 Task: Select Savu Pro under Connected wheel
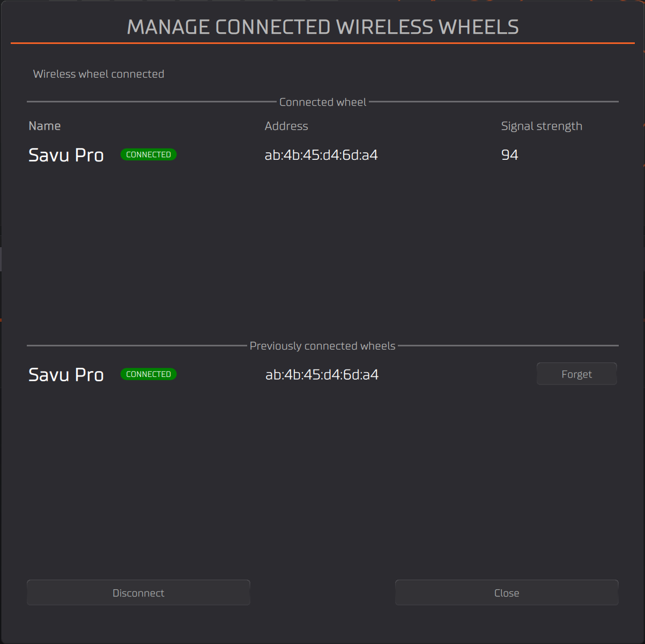click(x=66, y=155)
